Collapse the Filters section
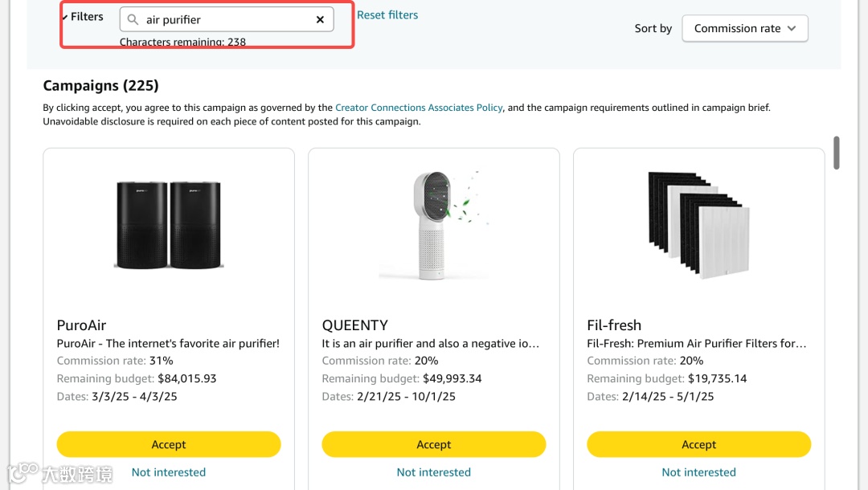Viewport: 868px width, 490px height. 83,17
